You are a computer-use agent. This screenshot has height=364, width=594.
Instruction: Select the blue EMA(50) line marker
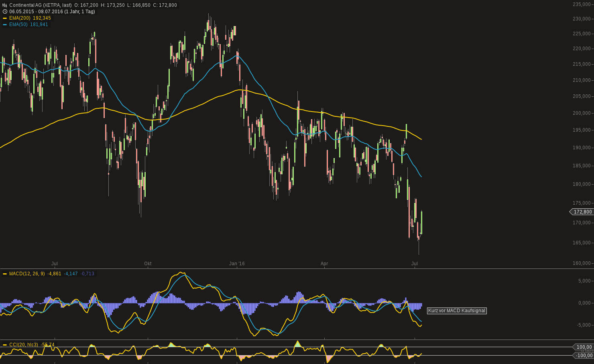pyautogui.click(x=5, y=24)
